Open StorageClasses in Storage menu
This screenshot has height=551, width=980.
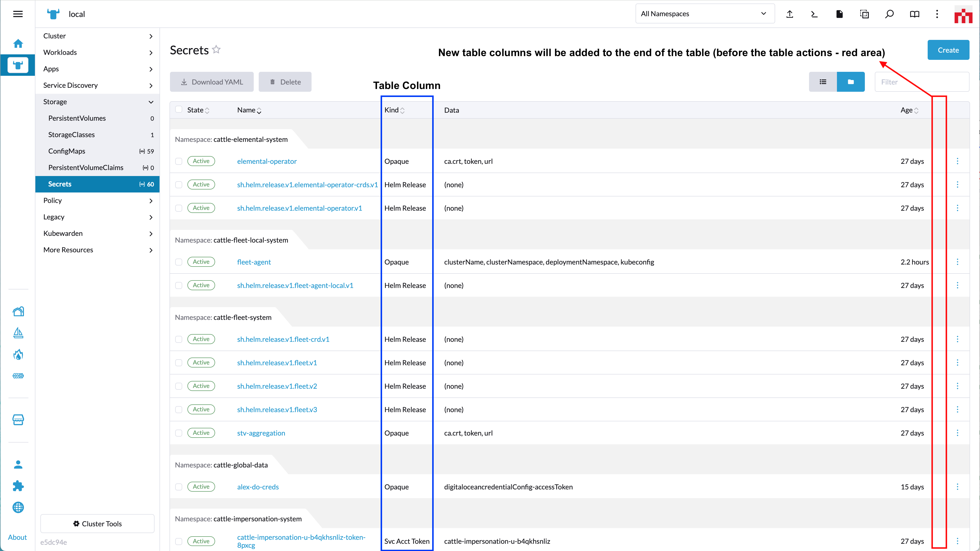click(97, 135)
